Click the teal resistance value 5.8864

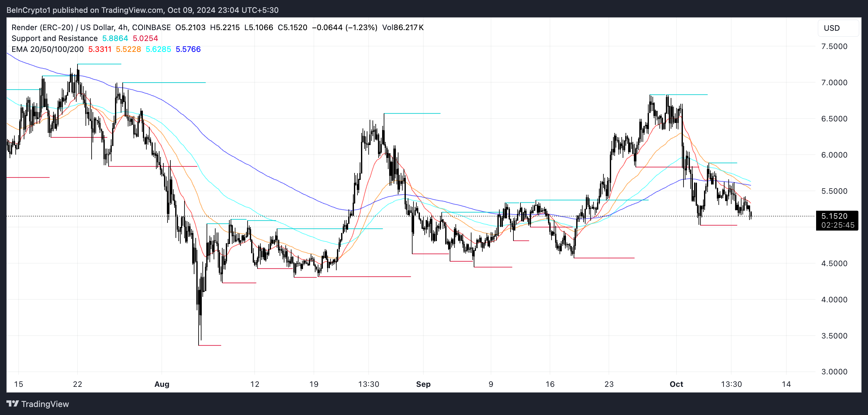[x=115, y=38]
